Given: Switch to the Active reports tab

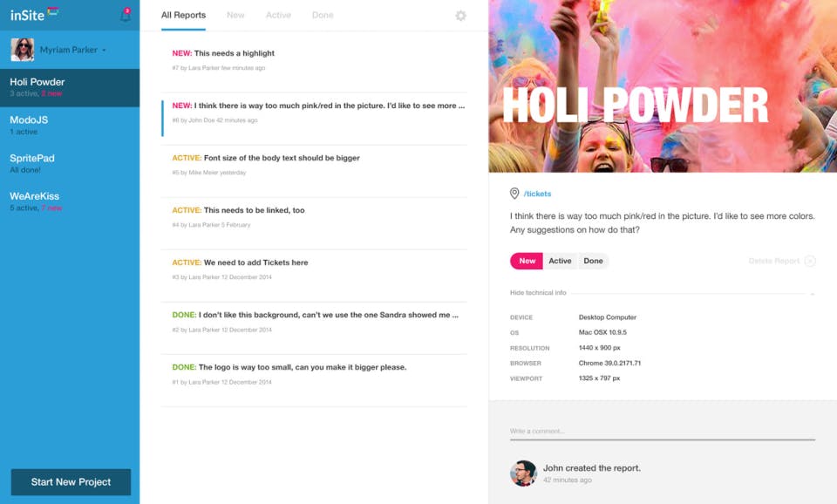Looking at the screenshot, I should coord(278,16).
